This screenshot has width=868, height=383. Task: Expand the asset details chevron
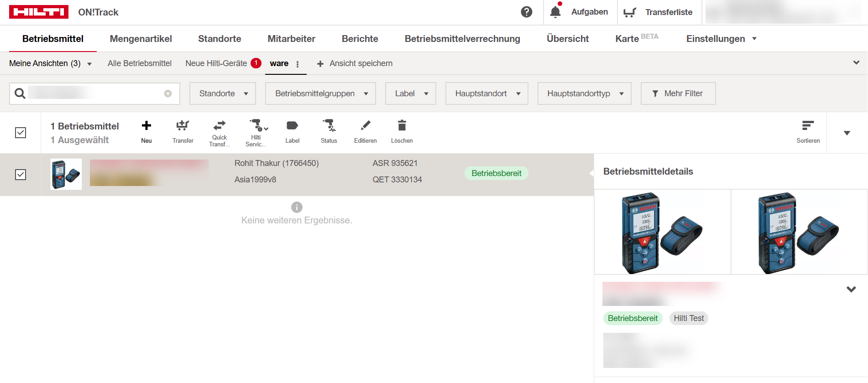[851, 289]
